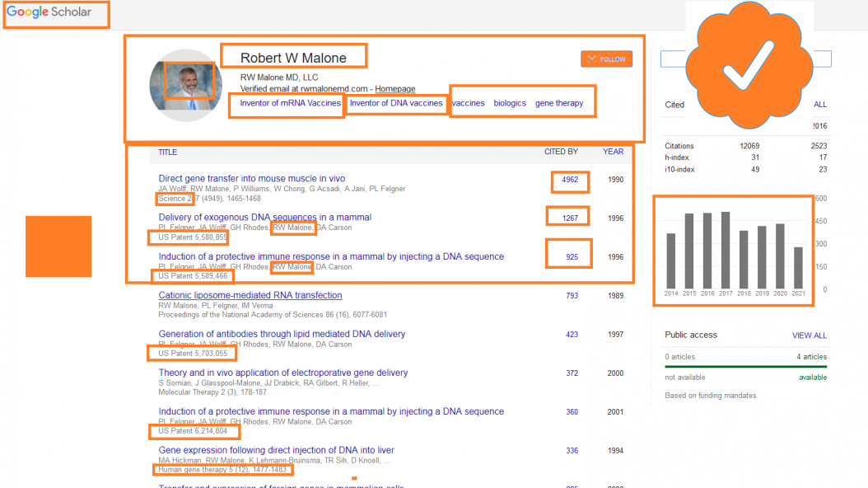The height and width of the screenshot is (488, 868).
Task: Sort publications by TITLE column
Action: pyautogui.click(x=168, y=152)
